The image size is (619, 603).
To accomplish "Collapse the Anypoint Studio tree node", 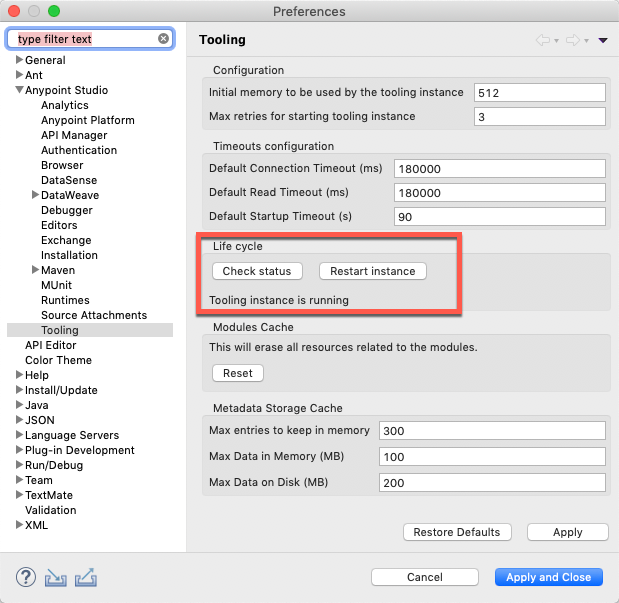I will (x=19, y=90).
